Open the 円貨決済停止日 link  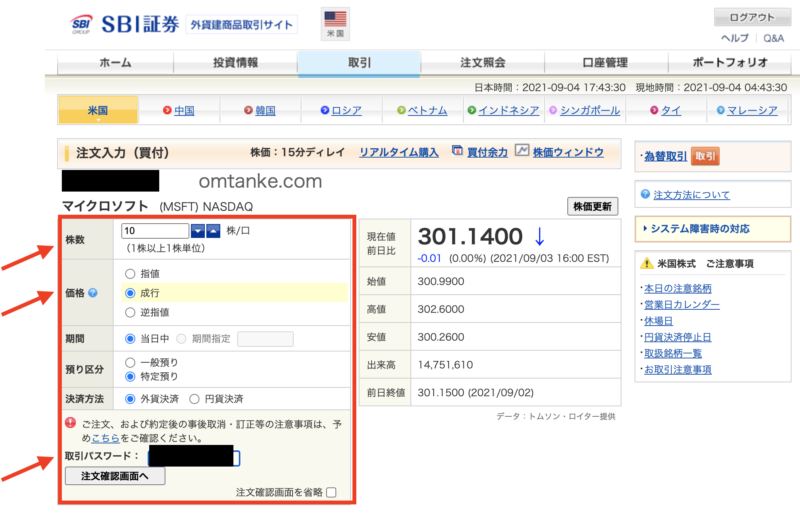click(678, 337)
